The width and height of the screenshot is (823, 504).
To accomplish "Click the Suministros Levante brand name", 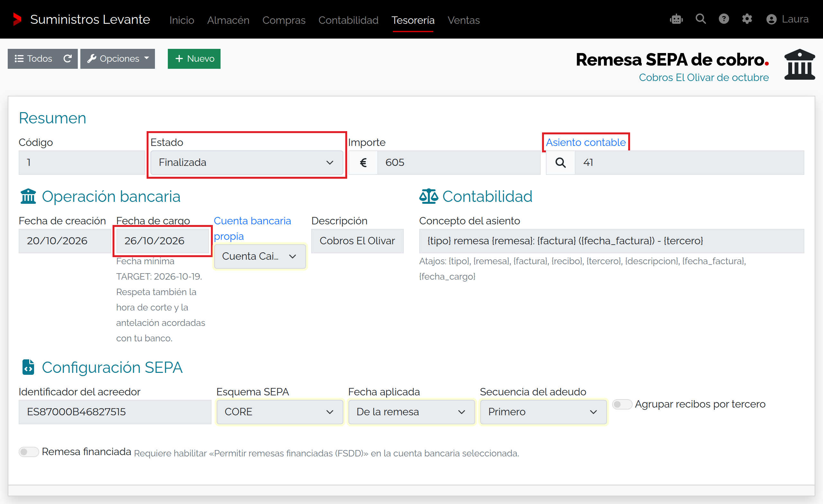I will coord(90,19).
